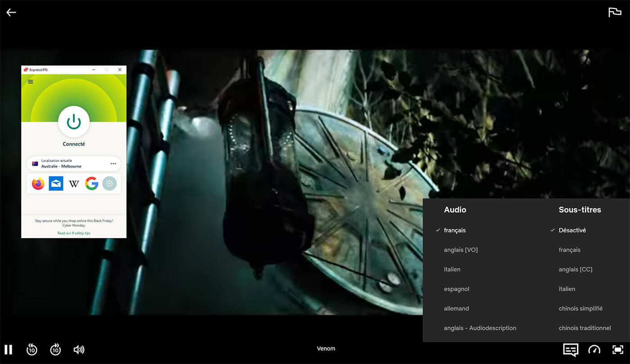Open the playback speed gauge icon
The height and width of the screenshot is (364, 630).
[x=594, y=350]
